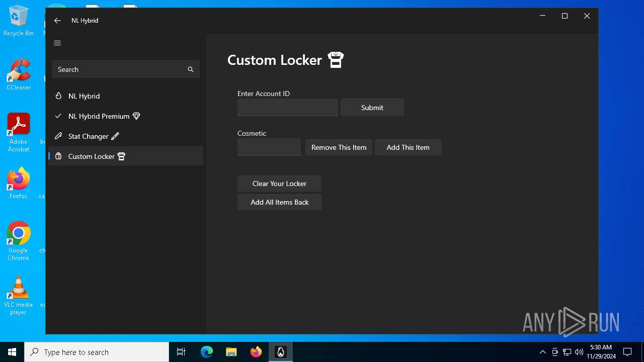Click the NL Hybrid taskbar app icon
This screenshot has width=644, height=362.
click(281, 352)
